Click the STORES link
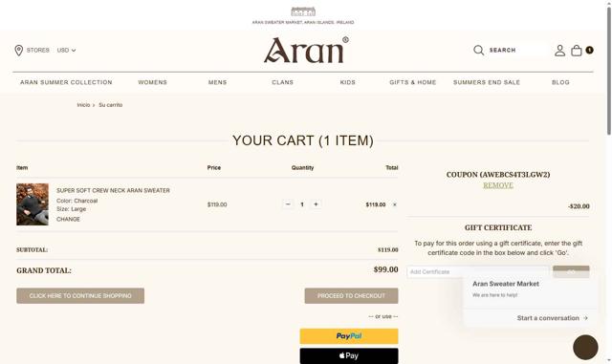The width and height of the screenshot is (612, 364). tap(38, 51)
